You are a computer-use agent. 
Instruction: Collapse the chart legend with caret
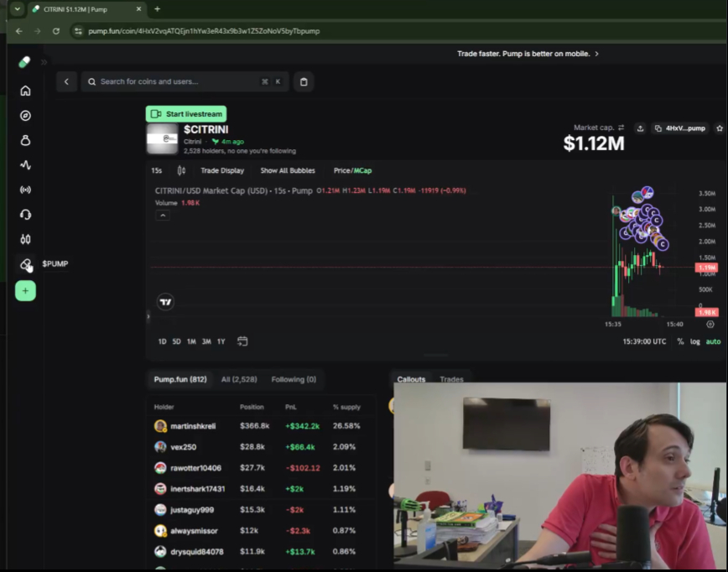click(163, 216)
